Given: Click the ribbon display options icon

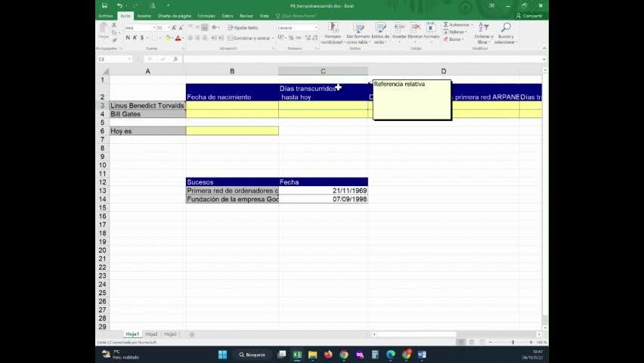Looking at the screenshot, I should coord(491,6).
